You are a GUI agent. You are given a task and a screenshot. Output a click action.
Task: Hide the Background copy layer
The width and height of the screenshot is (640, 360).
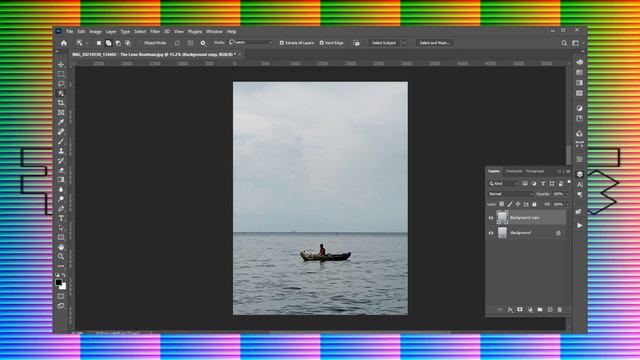point(491,218)
